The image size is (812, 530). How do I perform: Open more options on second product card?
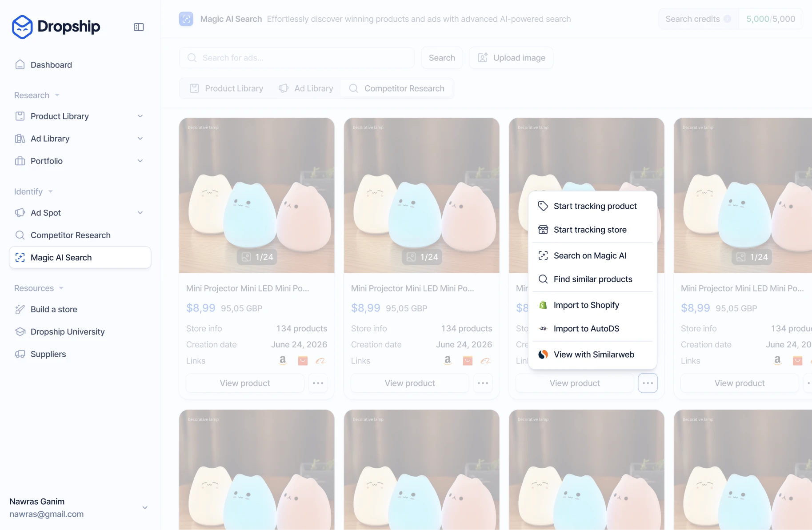(x=483, y=383)
